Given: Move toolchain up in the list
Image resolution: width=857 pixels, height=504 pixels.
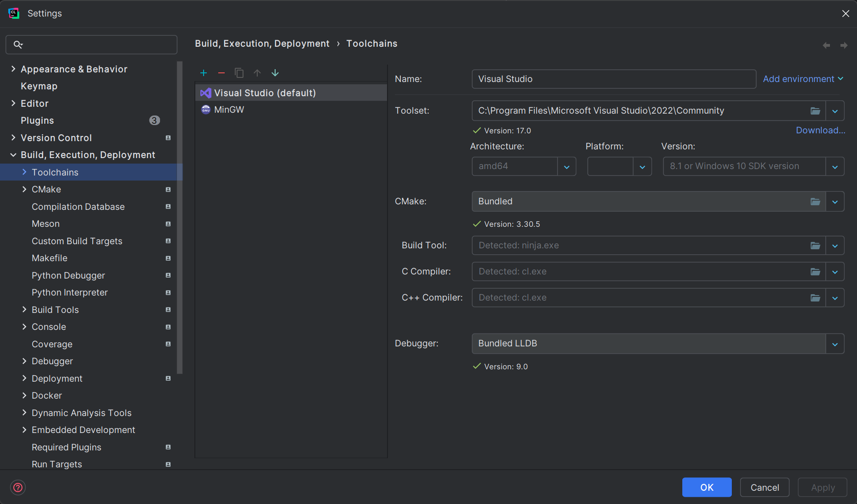Looking at the screenshot, I should point(257,73).
